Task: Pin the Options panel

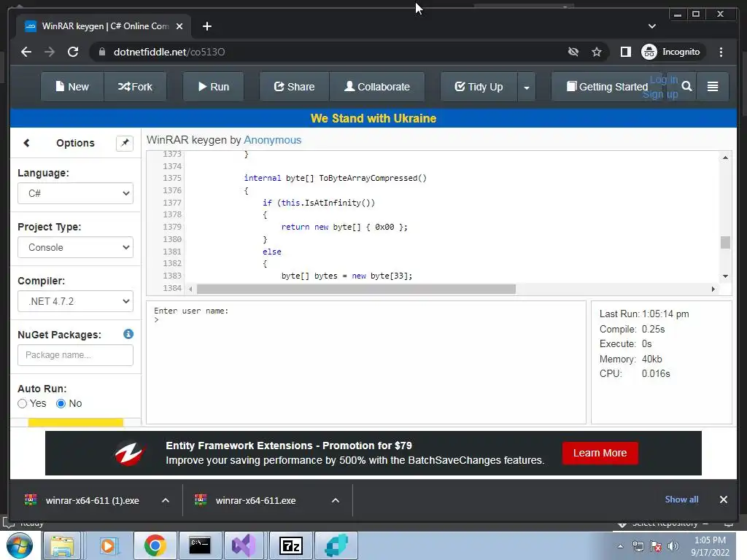Action: click(125, 143)
